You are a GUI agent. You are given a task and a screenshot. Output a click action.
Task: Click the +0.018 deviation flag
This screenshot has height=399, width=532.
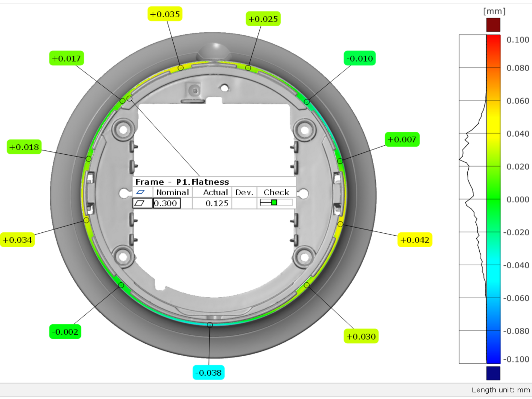click(x=24, y=147)
